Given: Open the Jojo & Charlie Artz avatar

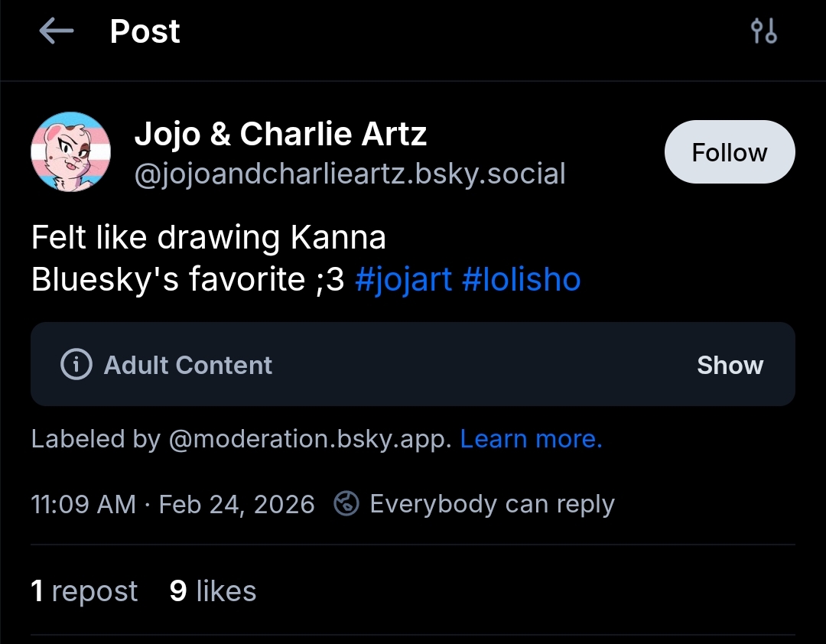Looking at the screenshot, I should click(71, 151).
